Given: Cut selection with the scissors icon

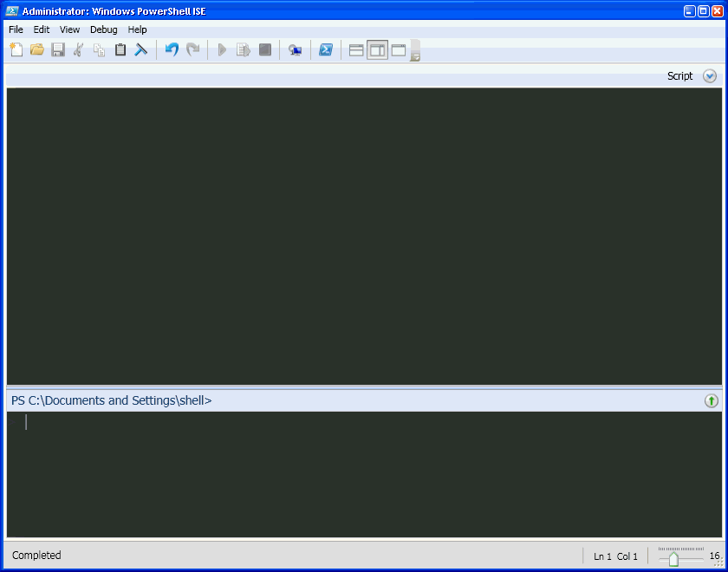Looking at the screenshot, I should click(79, 49).
